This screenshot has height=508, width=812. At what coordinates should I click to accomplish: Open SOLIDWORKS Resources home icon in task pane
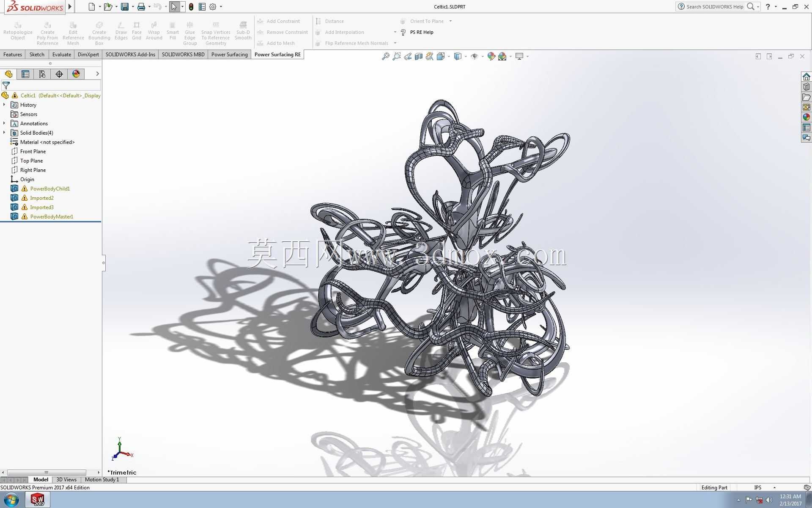point(807,77)
